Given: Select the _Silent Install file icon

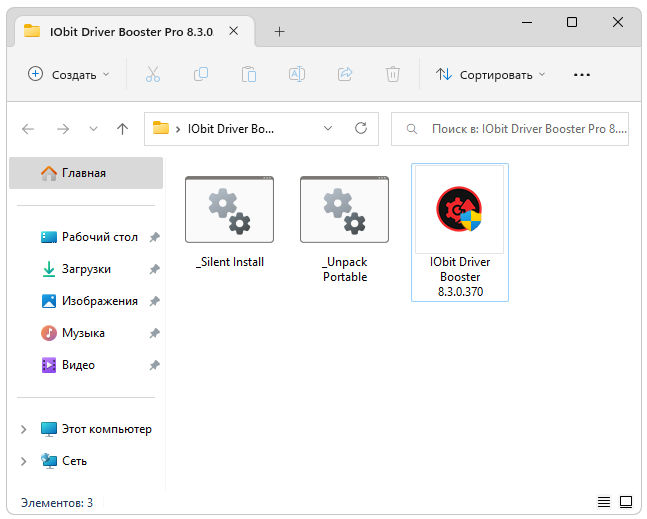Looking at the screenshot, I should pyautogui.click(x=229, y=210).
